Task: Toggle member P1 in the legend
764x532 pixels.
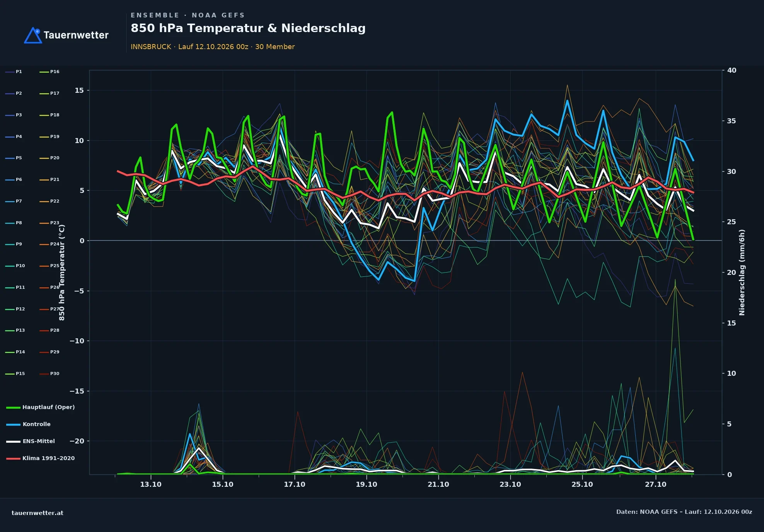Action: pos(14,72)
